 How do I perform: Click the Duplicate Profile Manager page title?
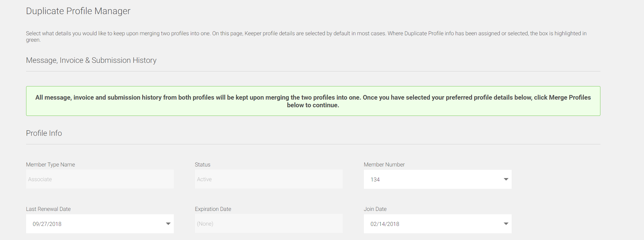point(78,11)
